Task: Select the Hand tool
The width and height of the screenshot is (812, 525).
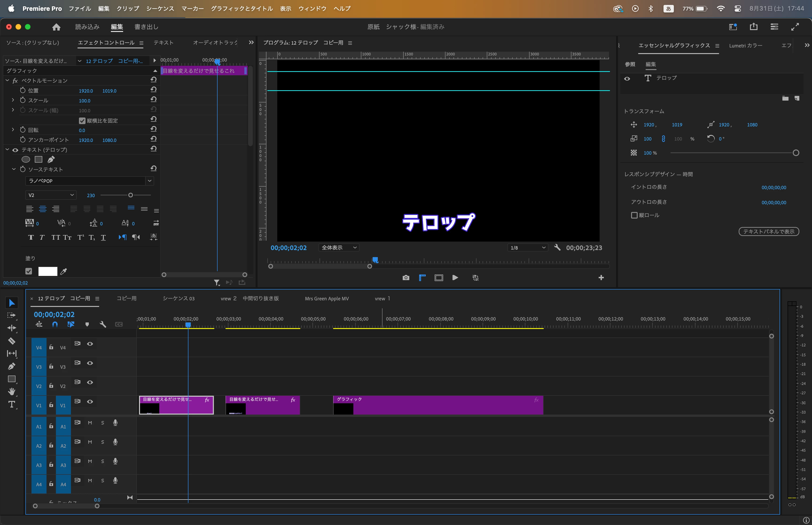Action: (12, 392)
